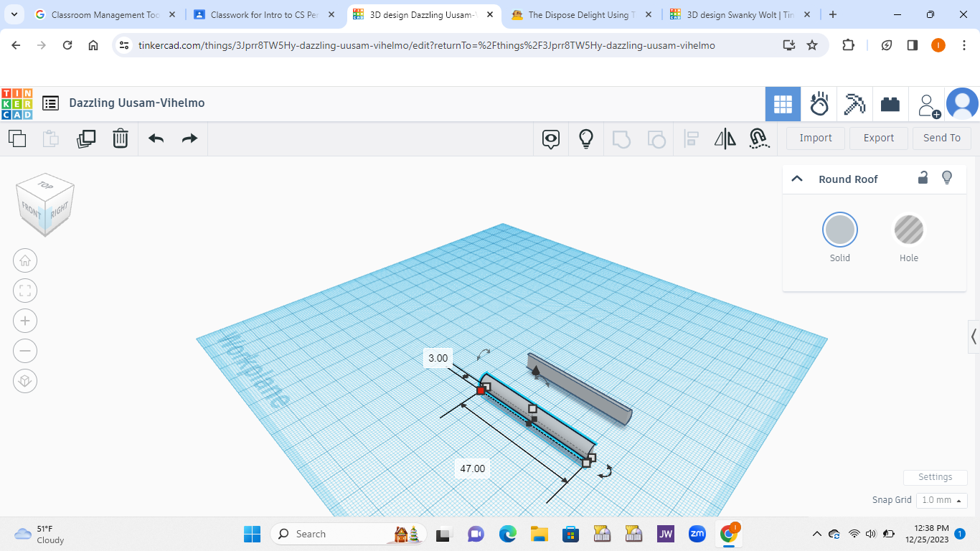Click the view cube
Image resolution: width=980 pixels, height=551 pixels.
tap(45, 204)
